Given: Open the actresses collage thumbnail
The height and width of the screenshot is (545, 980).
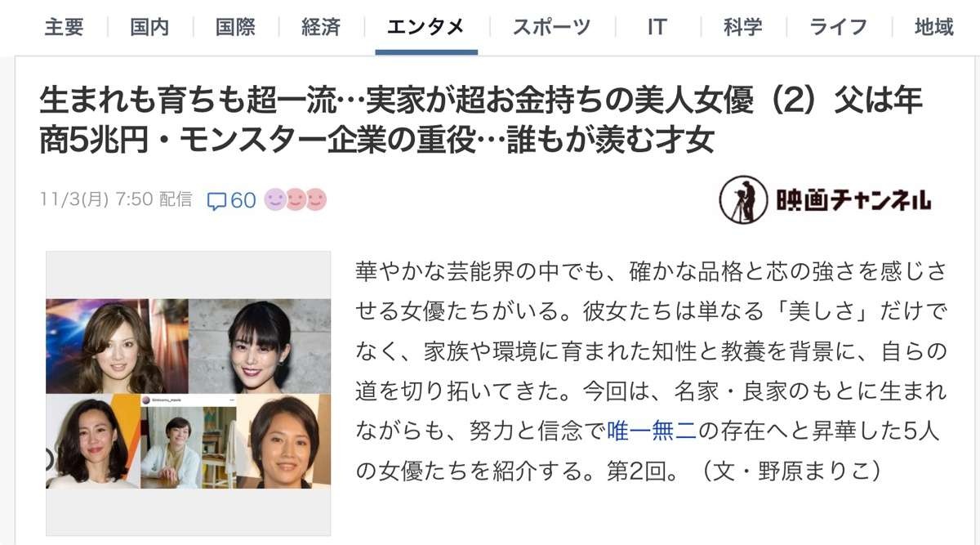Looking at the screenshot, I should click(189, 394).
